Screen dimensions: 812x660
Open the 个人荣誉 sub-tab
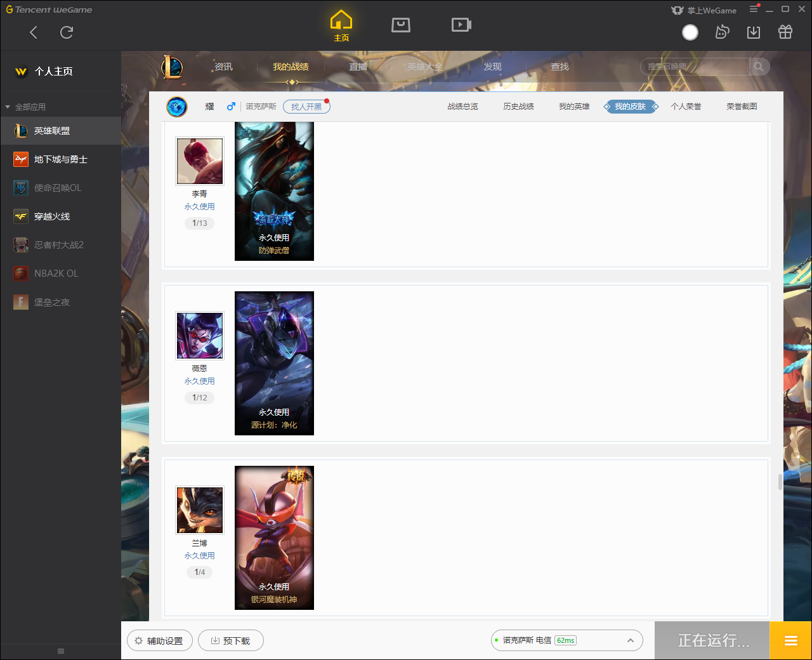686,107
